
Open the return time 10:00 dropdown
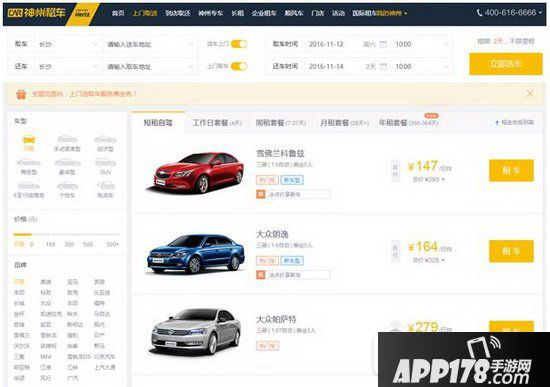[x=422, y=66]
